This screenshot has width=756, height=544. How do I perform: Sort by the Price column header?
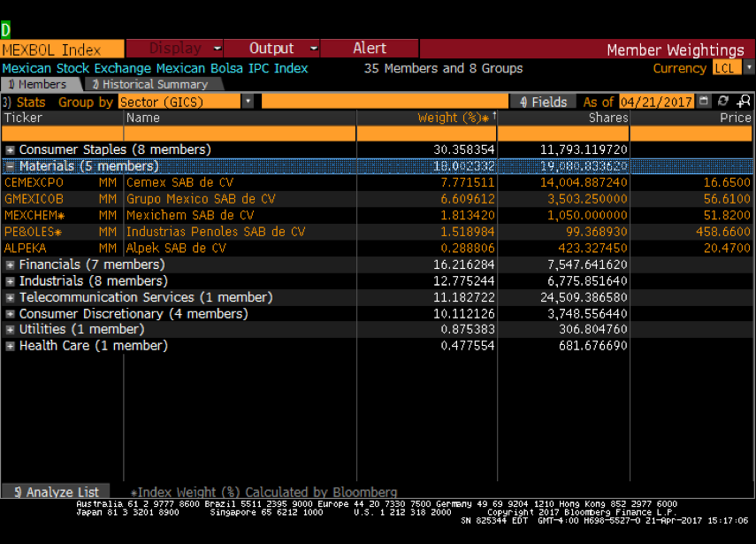pyautogui.click(x=736, y=118)
